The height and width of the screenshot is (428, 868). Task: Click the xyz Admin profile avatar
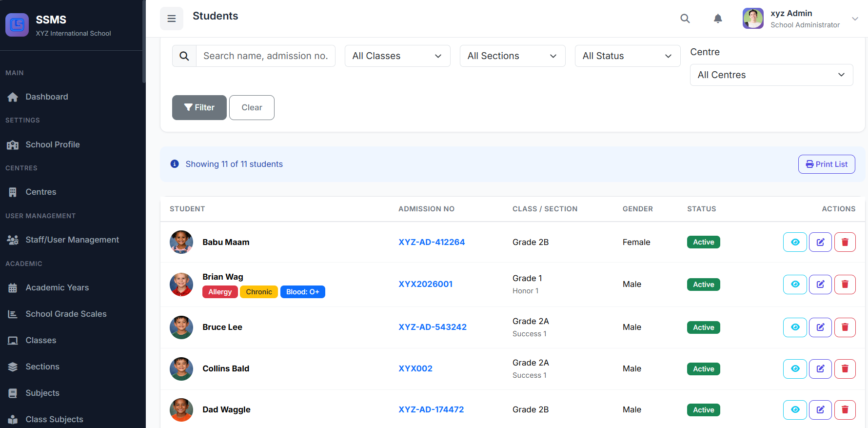pyautogui.click(x=753, y=19)
